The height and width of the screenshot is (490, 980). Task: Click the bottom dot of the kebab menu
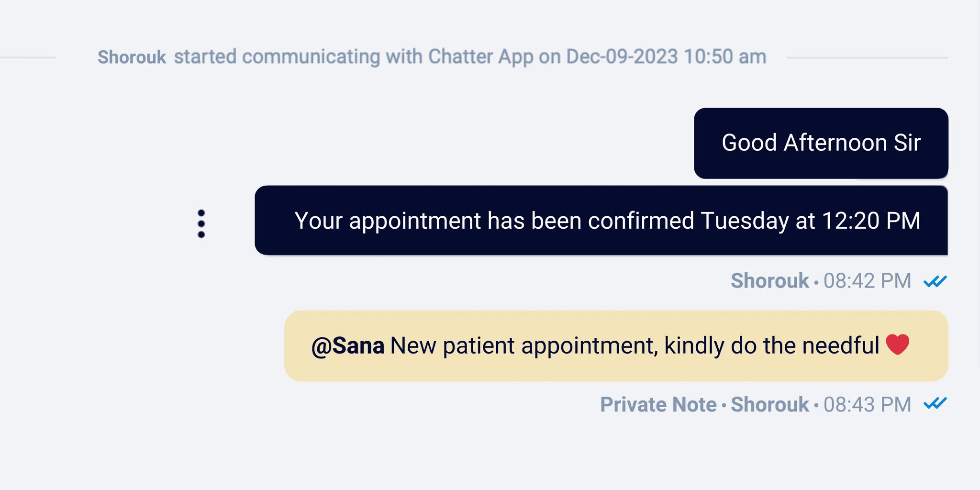(201, 235)
